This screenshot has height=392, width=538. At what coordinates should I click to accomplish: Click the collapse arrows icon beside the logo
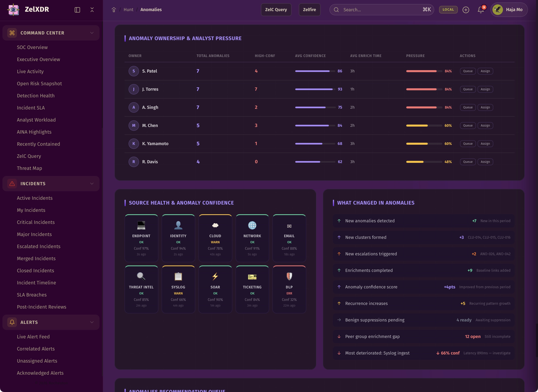click(92, 10)
